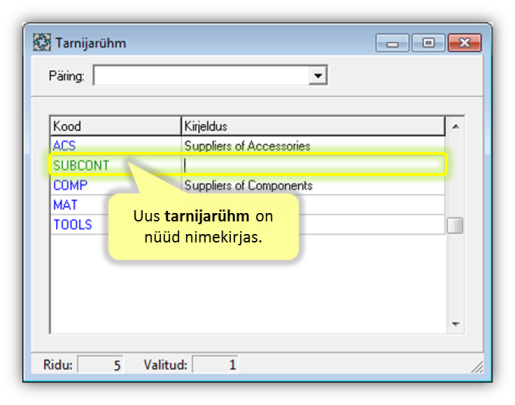Click the Ridu row count field
The height and width of the screenshot is (405, 515).
100,365
